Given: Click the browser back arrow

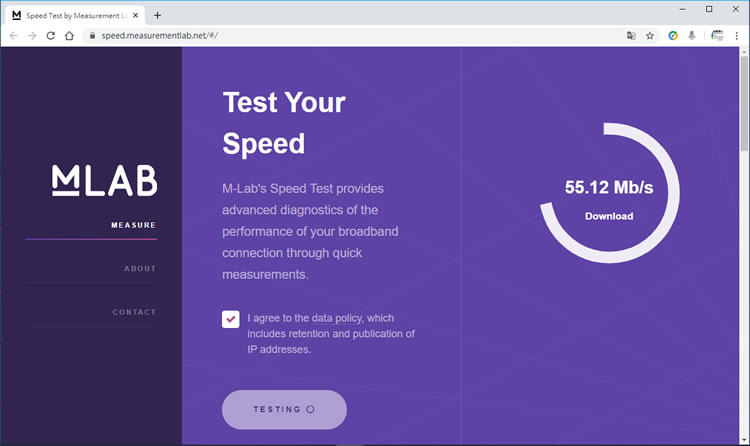Looking at the screenshot, I should [13, 35].
